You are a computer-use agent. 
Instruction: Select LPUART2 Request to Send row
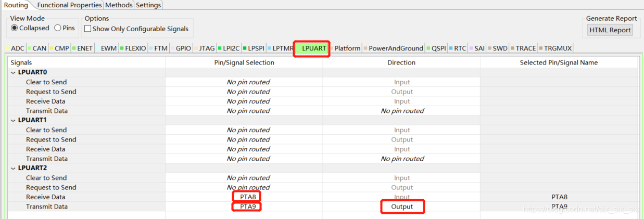coord(322,187)
